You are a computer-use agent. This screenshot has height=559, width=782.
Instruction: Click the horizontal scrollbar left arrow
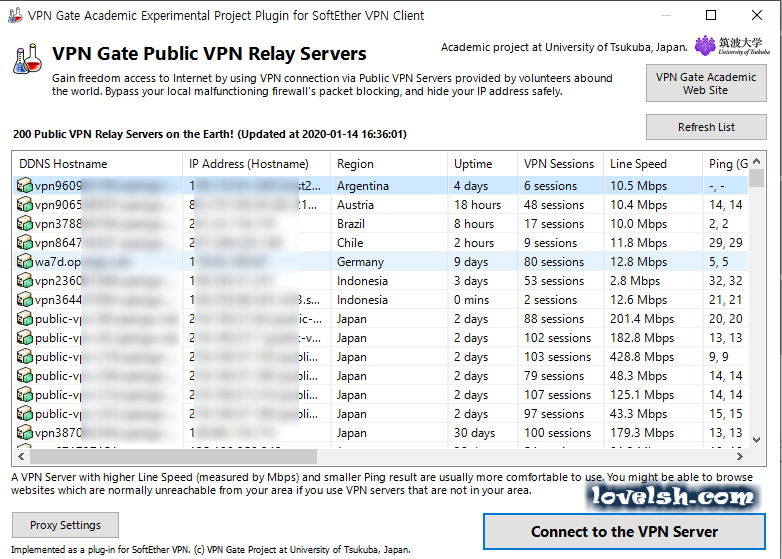point(21,456)
